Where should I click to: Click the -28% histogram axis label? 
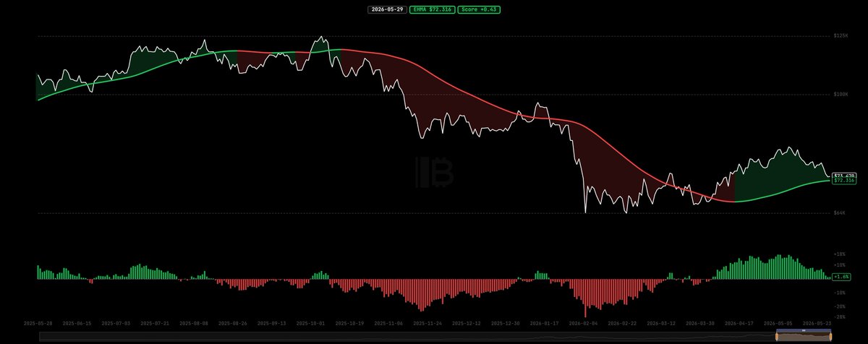[839, 317]
